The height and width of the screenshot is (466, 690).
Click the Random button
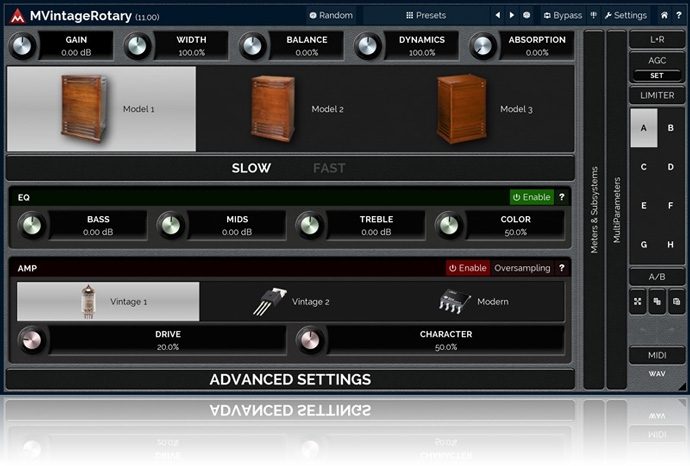(x=331, y=15)
